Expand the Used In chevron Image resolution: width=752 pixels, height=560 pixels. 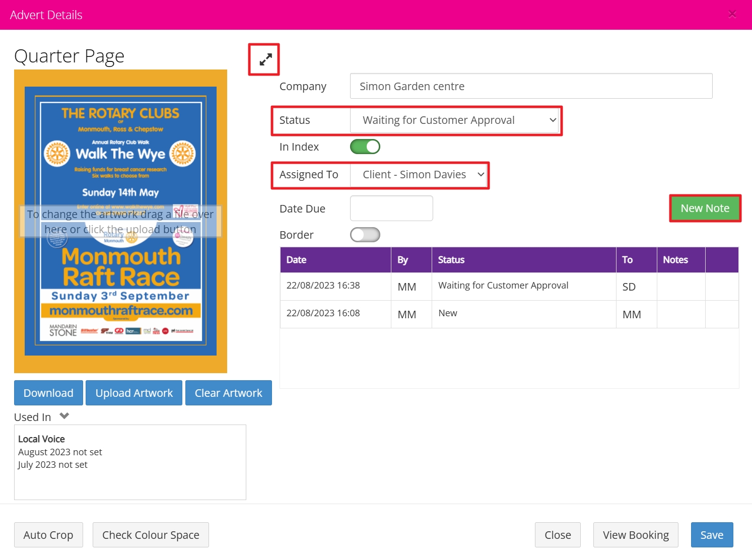[64, 416]
